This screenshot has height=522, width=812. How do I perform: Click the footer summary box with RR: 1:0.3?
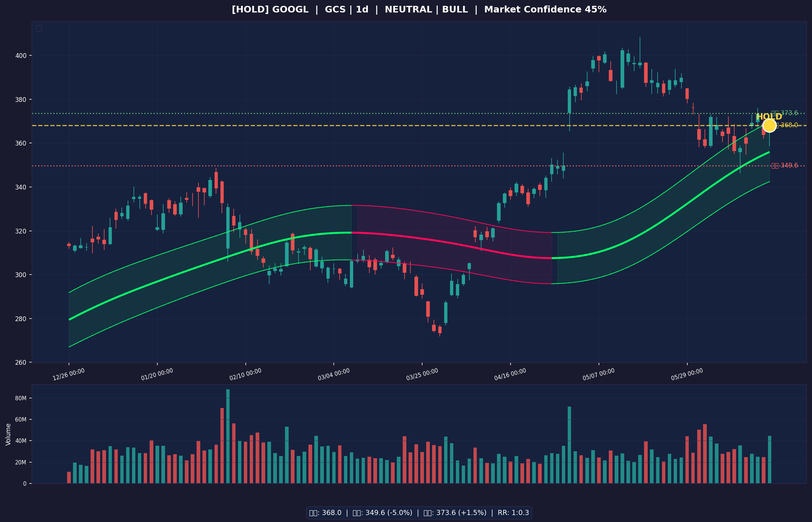(x=419, y=513)
